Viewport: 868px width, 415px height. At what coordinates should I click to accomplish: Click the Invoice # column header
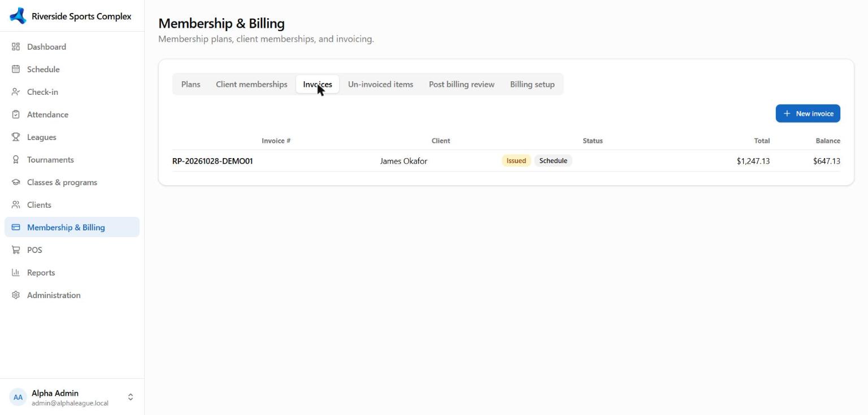point(276,141)
